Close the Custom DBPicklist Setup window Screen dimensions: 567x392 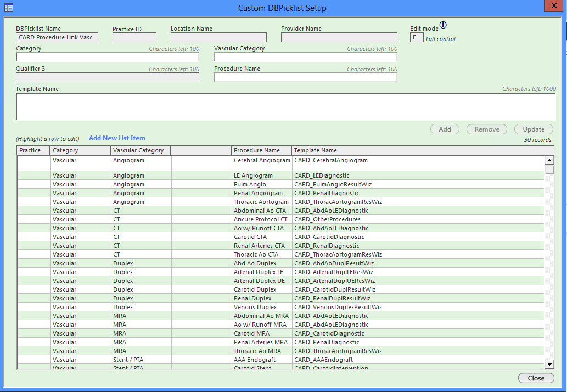point(554,6)
